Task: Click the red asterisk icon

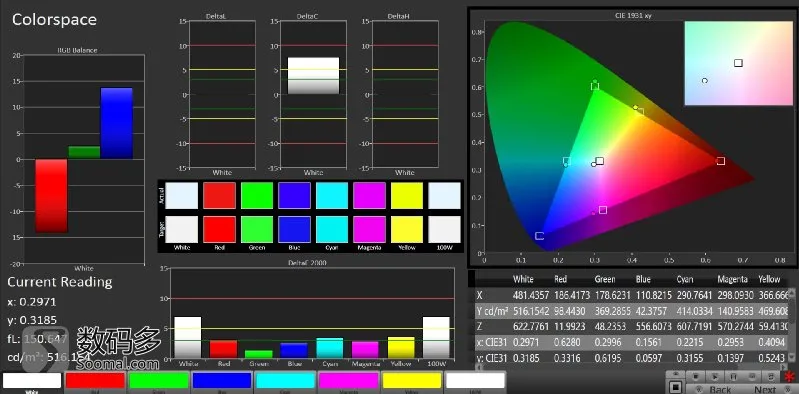Action: tap(789, 377)
